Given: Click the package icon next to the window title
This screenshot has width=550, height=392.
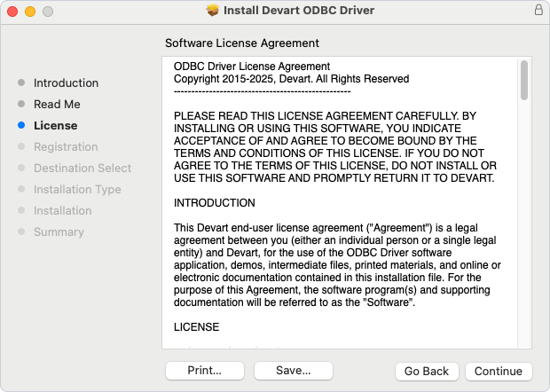Looking at the screenshot, I should coord(213,10).
